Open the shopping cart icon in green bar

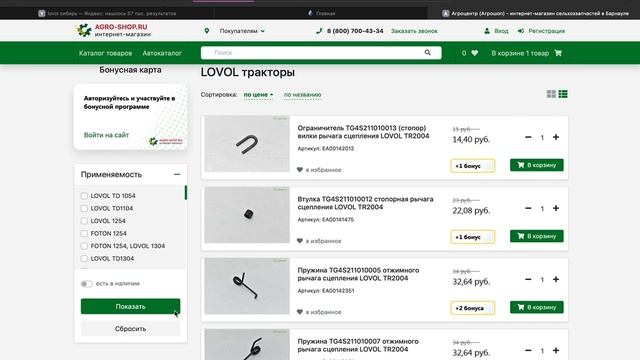coord(558,53)
